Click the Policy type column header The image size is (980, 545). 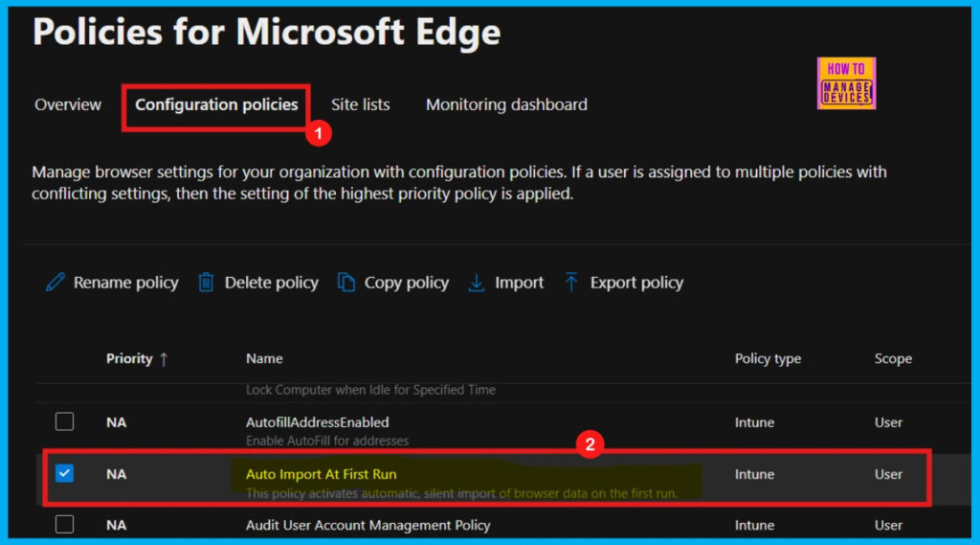pos(768,358)
